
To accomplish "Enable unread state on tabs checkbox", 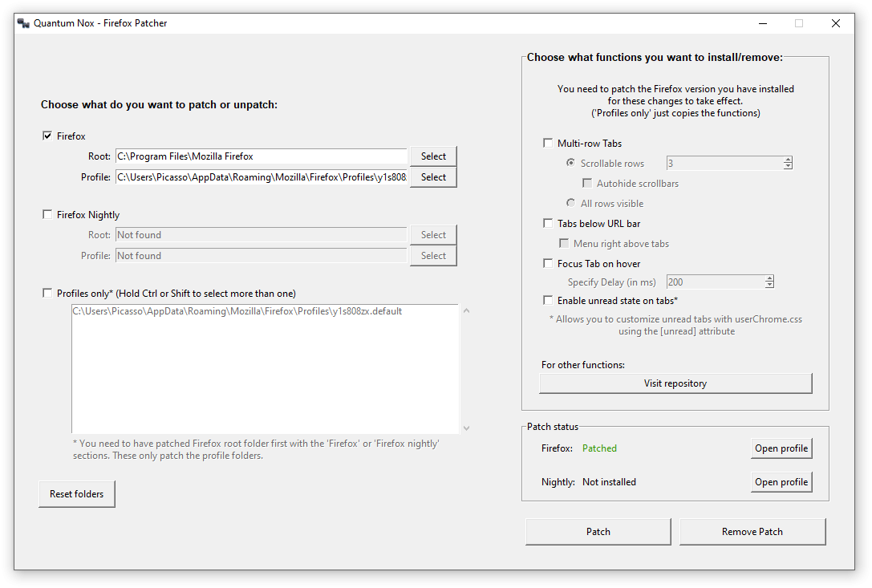I will coord(548,300).
